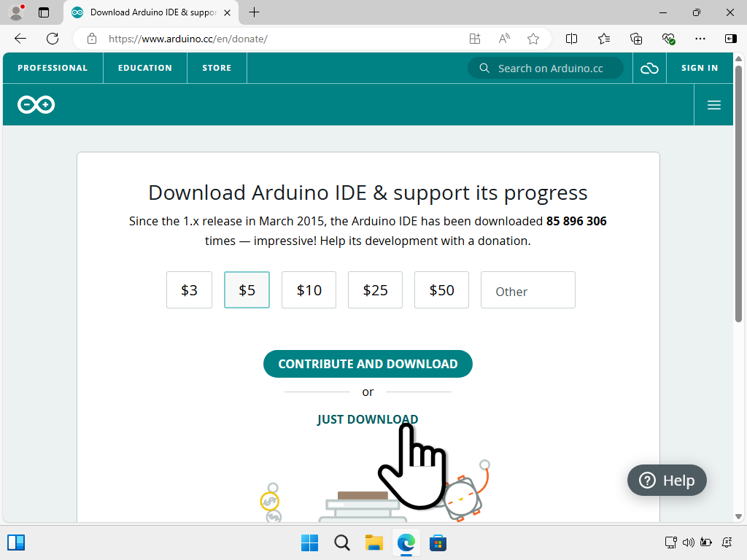
Task: Close the Download Arduino IDE tab
Action: coord(228,13)
